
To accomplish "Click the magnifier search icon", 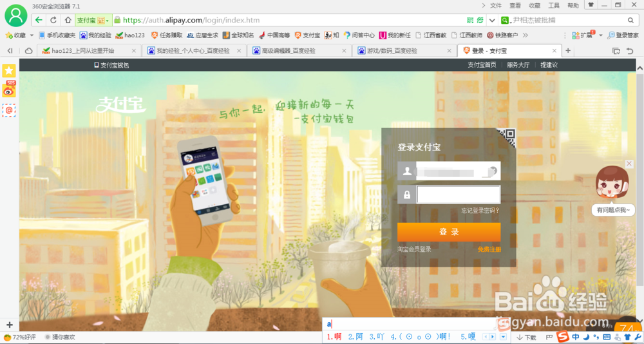I will pos(631,20).
